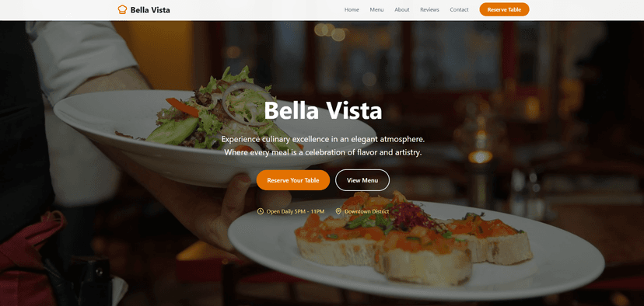Click the Reserve Table navbar button
This screenshot has width=644, height=306.
[x=504, y=9]
